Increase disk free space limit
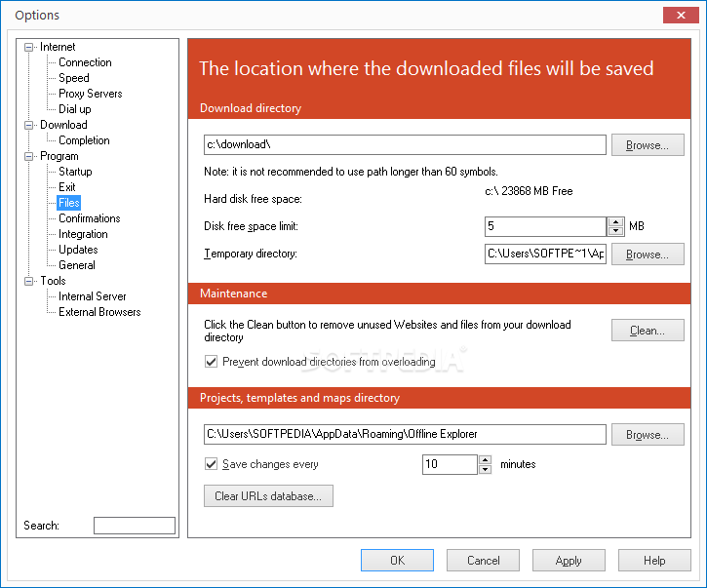This screenshot has width=707, height=588. (x=615, y=222)
